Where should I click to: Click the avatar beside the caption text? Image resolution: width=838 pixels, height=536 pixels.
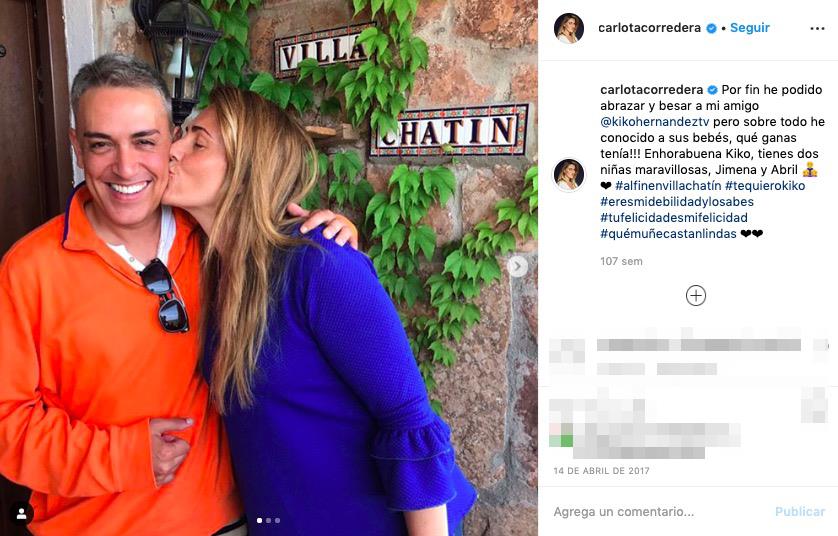(569, 175)
